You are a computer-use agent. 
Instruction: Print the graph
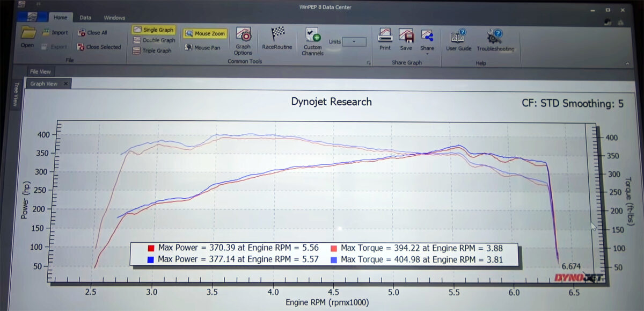tap(385, 39)
